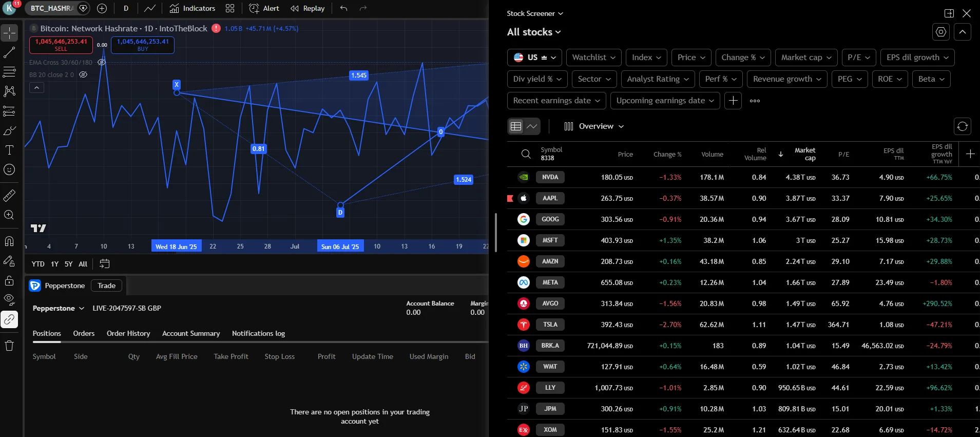The image size is (980, 437).
Task: Switch to the Orders tab
Action: (x=84, y=333)
